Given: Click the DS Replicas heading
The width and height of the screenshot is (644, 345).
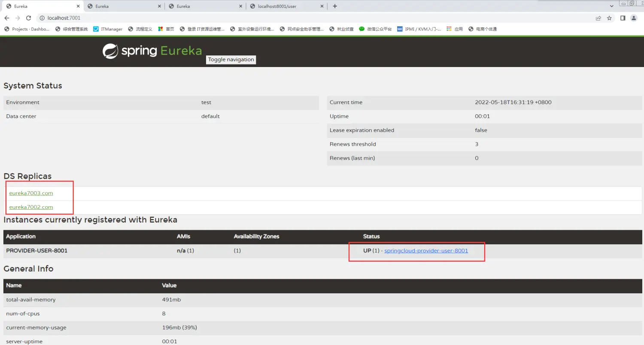Looking at the screenshot, I should click(x=27, y=176).
